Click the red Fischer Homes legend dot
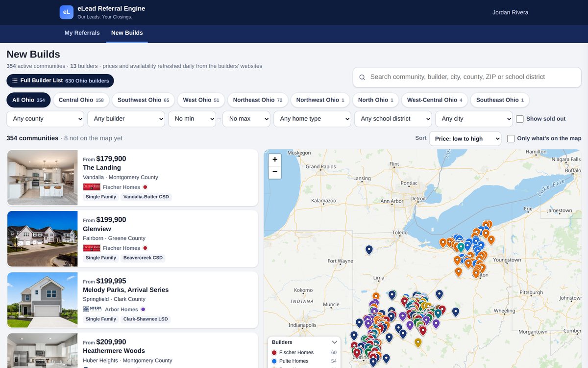Screen dimensions: 588x368 point(274,352)
